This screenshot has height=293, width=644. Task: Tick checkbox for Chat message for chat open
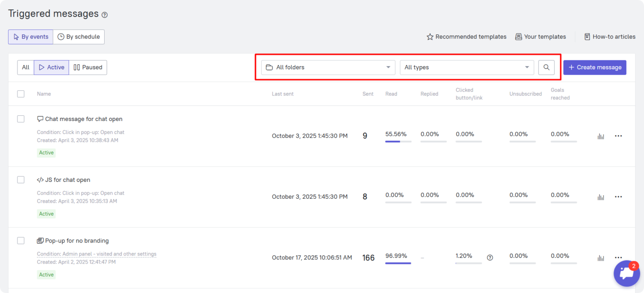(21, 119)
